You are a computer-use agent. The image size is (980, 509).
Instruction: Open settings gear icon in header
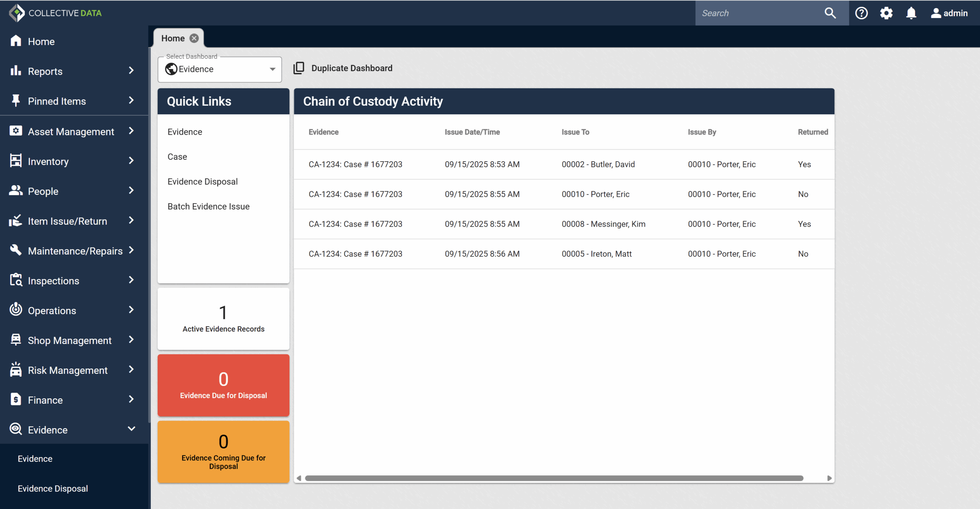click(886, 13)
